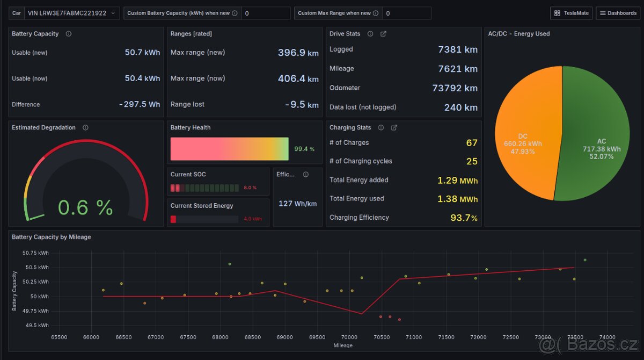Click the Custom Max Range input field
644x360 pixels.
coord(406,13)
